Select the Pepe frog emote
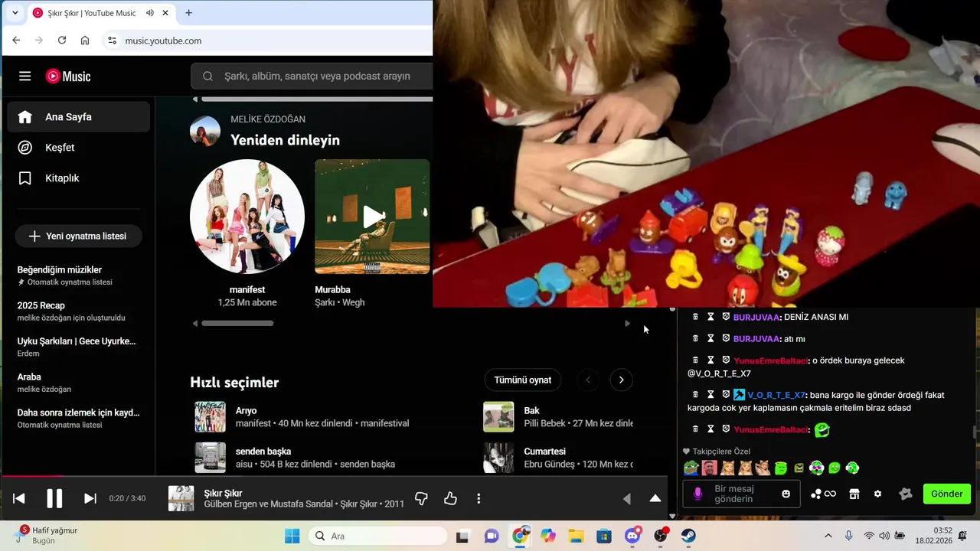Image resolution: width=980 pixels, height=551 pixels. (691, 468)
